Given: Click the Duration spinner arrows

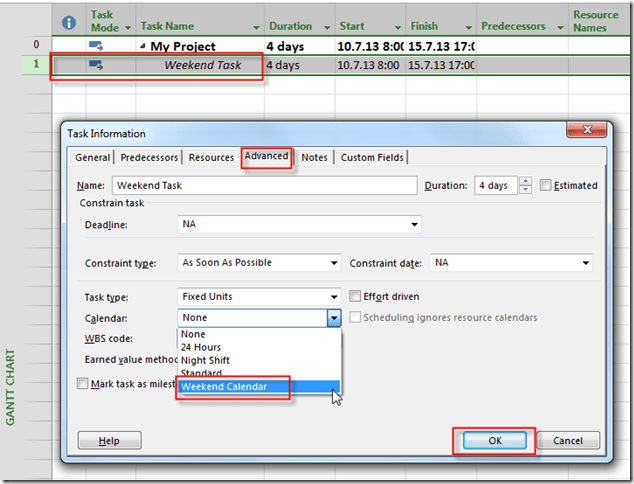Looking at the screenshot, I should pos(527,185).
